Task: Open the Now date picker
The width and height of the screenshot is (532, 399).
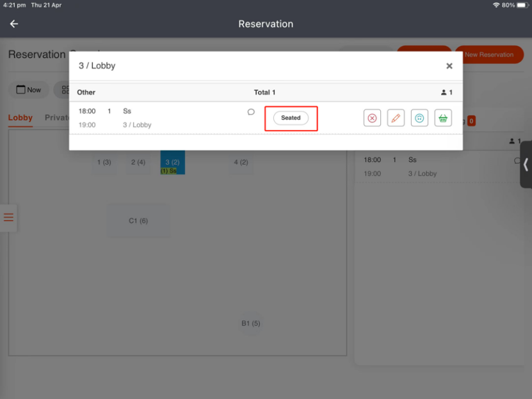Action: 28,90
